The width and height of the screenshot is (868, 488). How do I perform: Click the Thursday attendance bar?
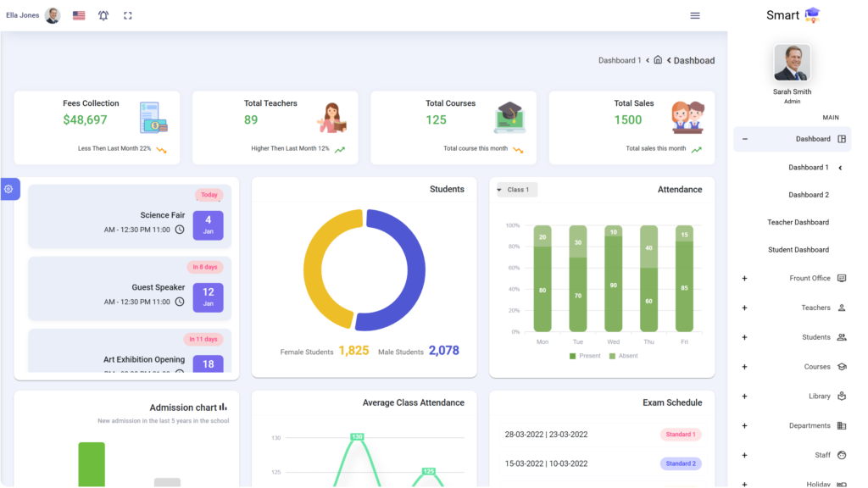(648, 278)
